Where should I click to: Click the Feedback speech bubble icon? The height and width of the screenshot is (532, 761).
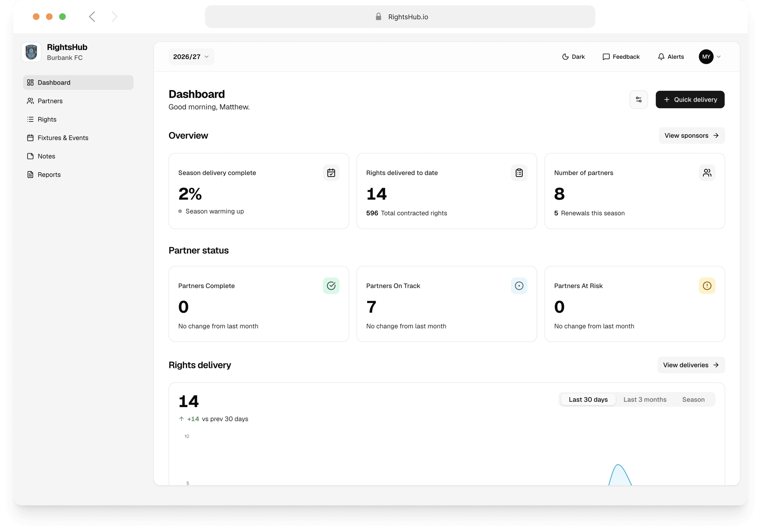click(606, 57)
